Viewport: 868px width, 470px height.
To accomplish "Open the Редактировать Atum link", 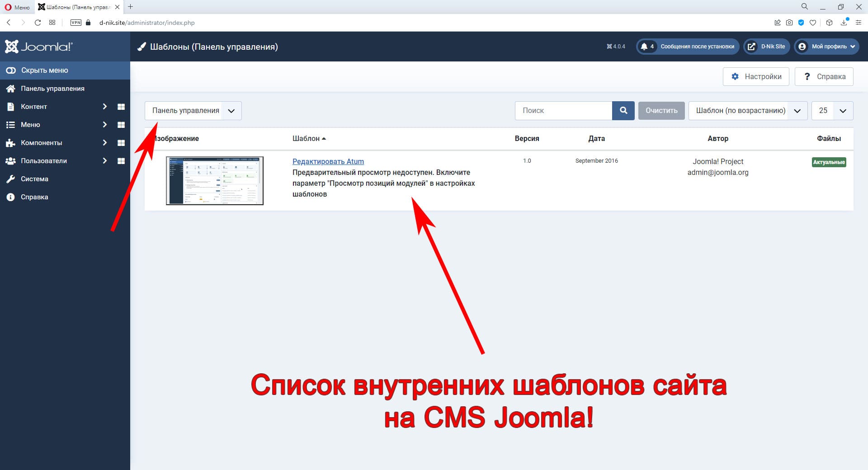I will click(x=328, y=161).
